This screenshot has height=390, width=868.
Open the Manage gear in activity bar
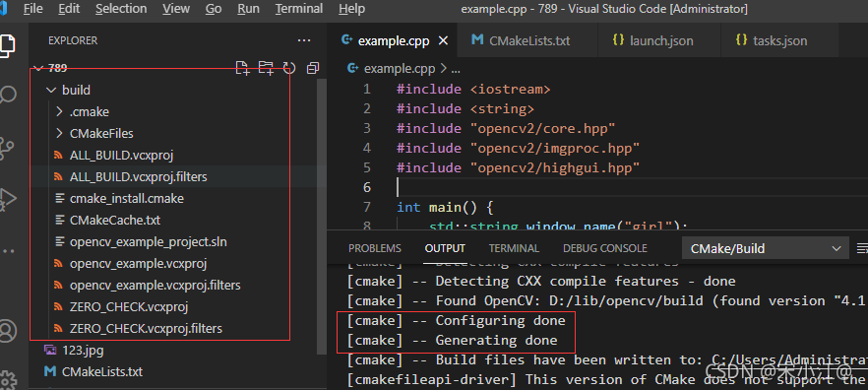(x=7, y=380)
